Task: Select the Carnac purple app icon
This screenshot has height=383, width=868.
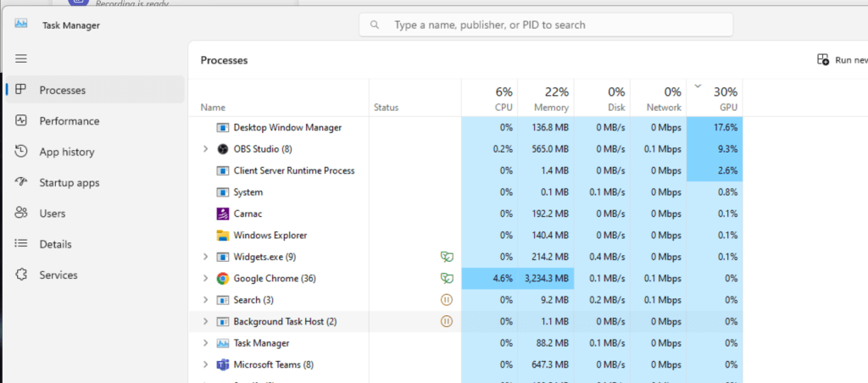Action: (223, 214)
